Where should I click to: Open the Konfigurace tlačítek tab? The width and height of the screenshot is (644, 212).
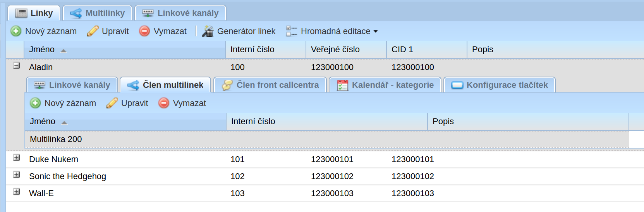[x=500, y=85]
